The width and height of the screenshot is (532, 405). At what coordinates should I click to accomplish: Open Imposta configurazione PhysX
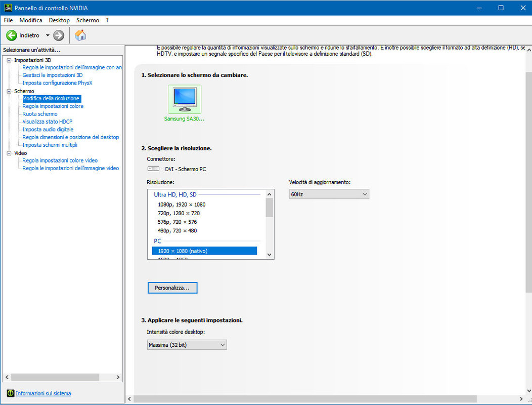tap(57, 83)
